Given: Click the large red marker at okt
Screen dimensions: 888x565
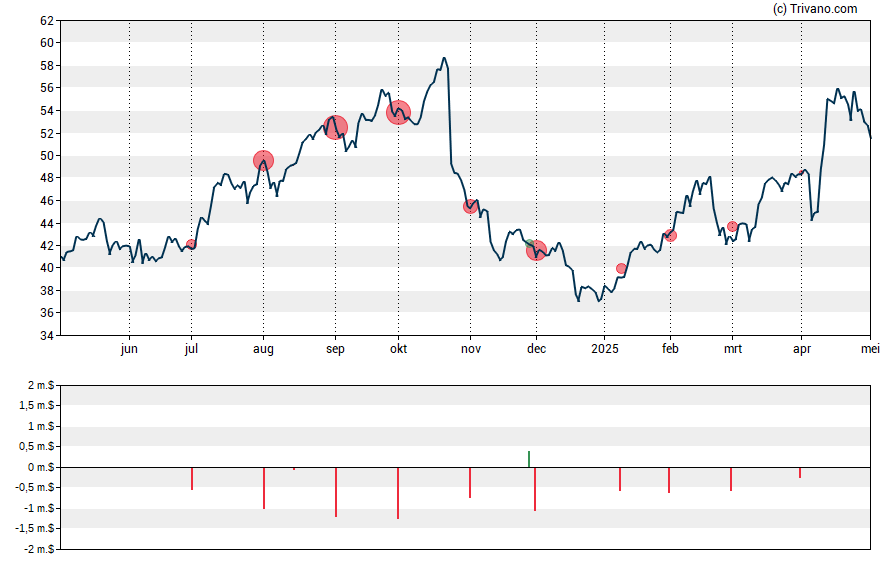Looking at the screenshot, I should coord(399,113).
